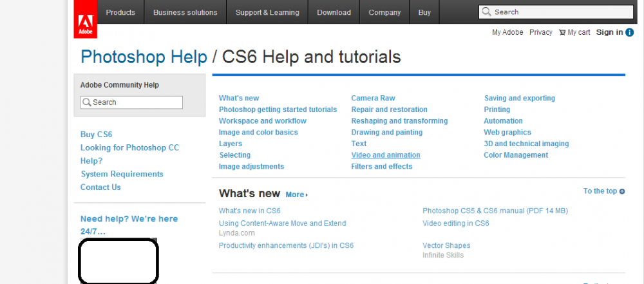Open the 3D and technical imaging topic
Image resolution: width=644 pixels, height=284 pixels.
click(x=526, y=144)
